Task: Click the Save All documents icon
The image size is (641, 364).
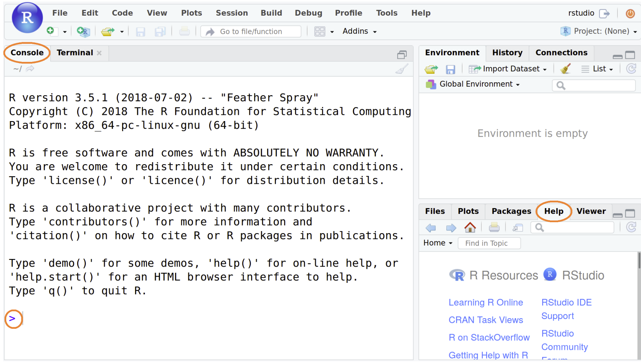Action: pyautogui.click(x=160, y=31)
